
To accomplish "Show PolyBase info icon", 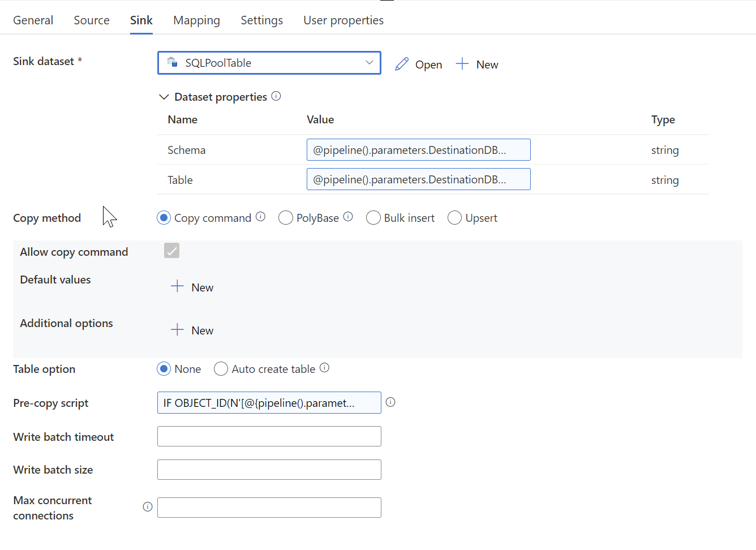I will pyautogui.click(x=348, y=217).
